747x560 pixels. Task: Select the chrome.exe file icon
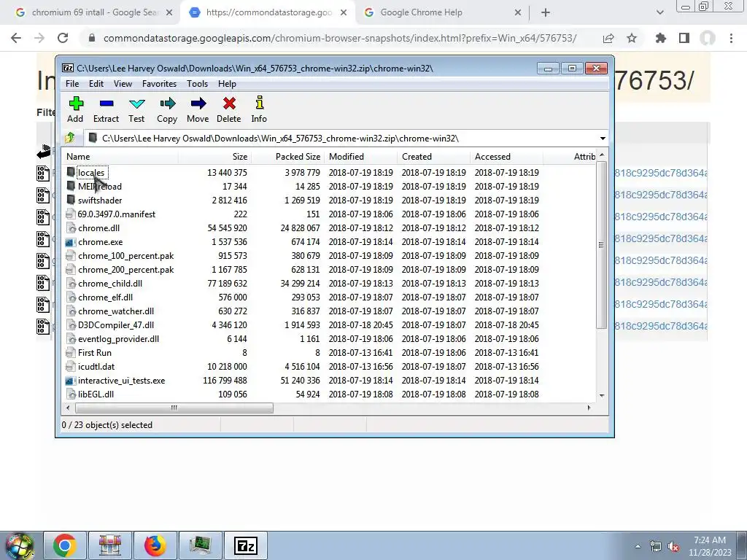coord(71,242)
